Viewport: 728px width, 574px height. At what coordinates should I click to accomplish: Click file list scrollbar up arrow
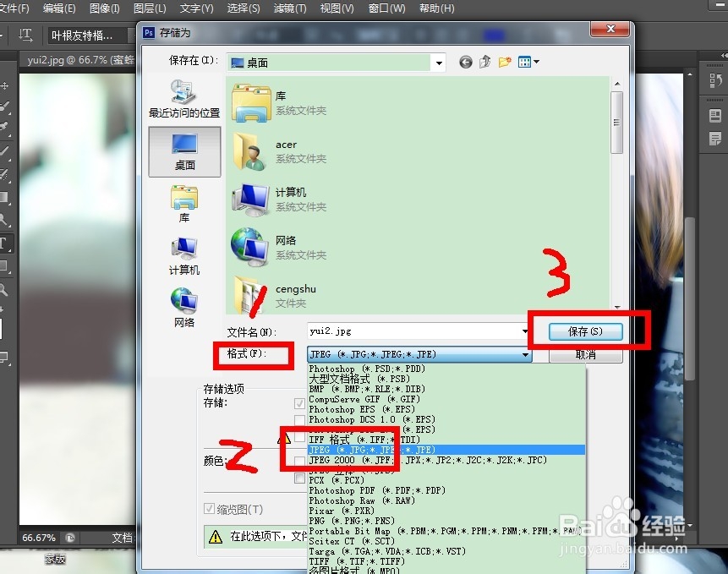617,84
